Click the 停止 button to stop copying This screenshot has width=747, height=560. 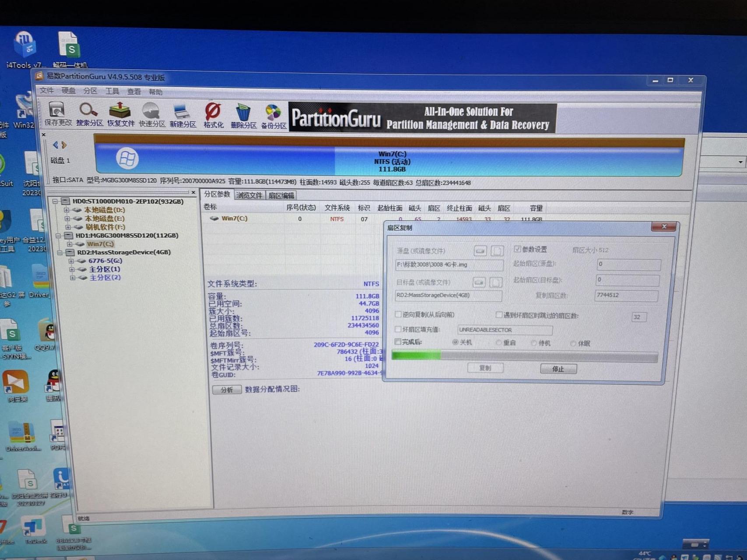coord(558,369)
